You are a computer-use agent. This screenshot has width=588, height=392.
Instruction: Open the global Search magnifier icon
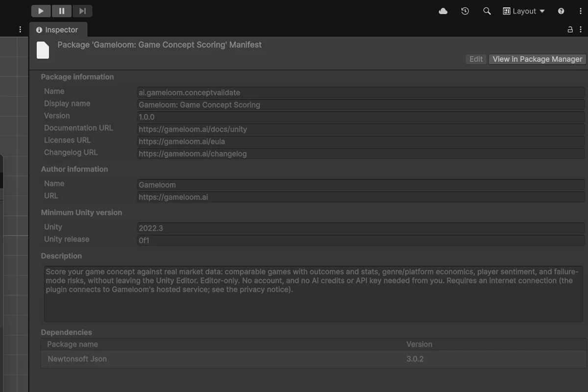(x=487, y=11)
